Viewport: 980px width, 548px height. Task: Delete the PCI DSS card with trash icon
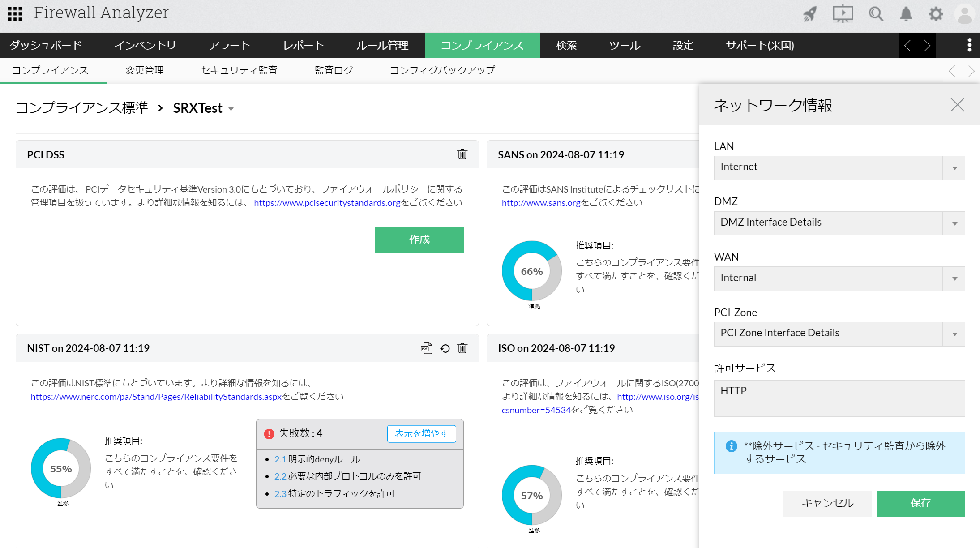click(462, 154)
